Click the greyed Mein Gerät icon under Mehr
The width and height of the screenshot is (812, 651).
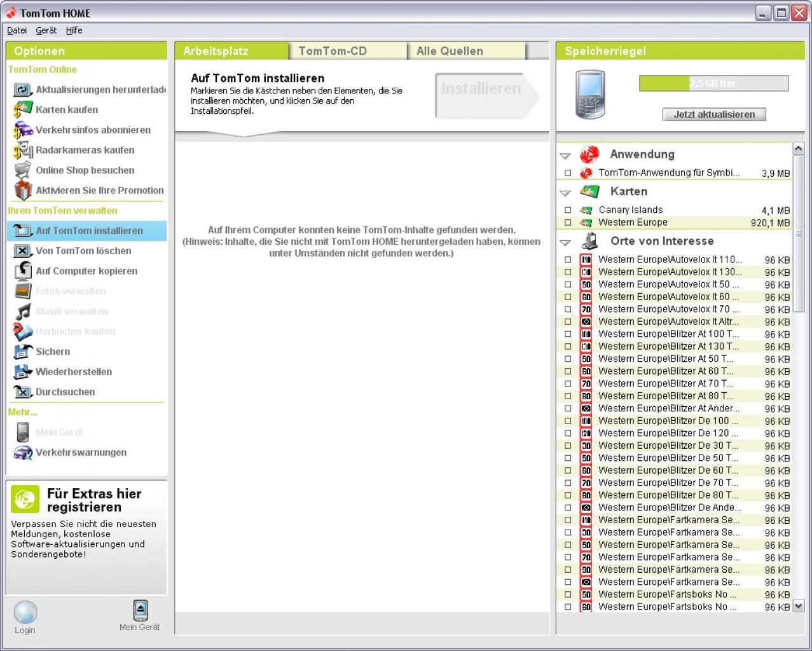[23, 432]
